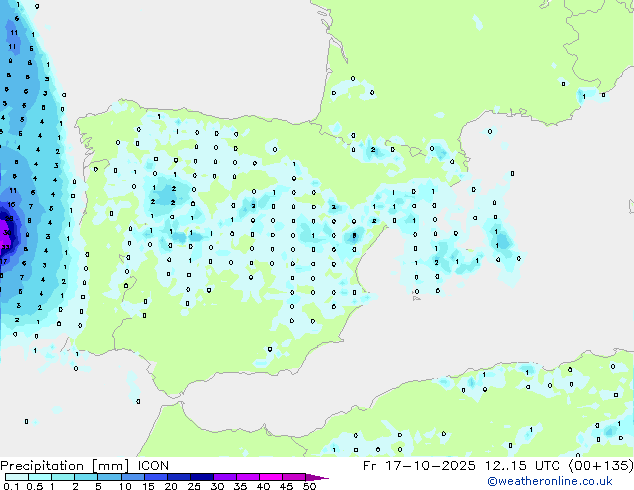Click the forecast offset '(00+135)'
634x490 pixels.
601,466
